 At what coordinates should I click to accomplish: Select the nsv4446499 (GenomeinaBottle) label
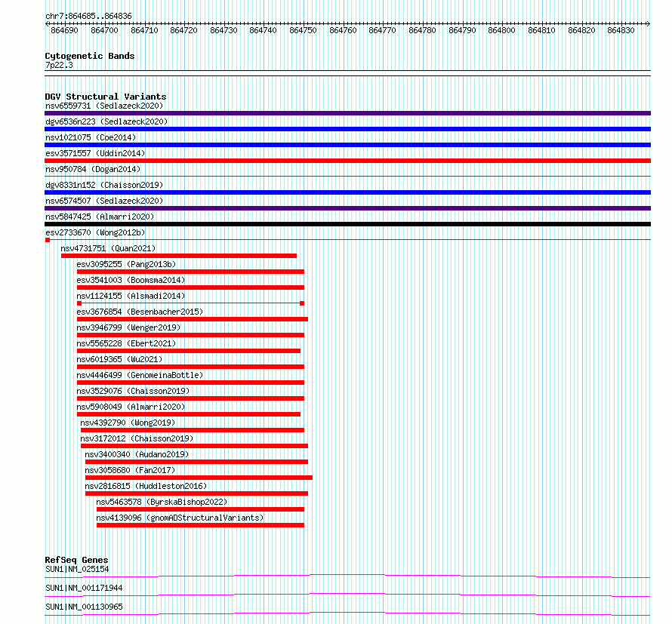pyautogui.click(x=140, y=375)
